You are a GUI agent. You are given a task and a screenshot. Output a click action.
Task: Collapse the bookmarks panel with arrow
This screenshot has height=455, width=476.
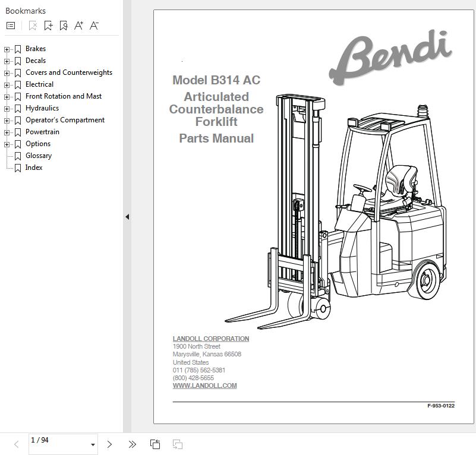127,217
